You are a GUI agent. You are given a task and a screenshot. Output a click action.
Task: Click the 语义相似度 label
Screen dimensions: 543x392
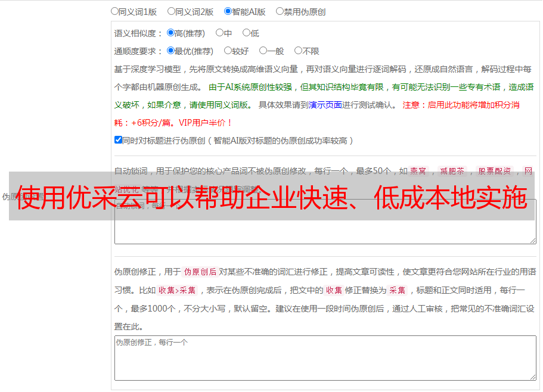coord(138,33)
